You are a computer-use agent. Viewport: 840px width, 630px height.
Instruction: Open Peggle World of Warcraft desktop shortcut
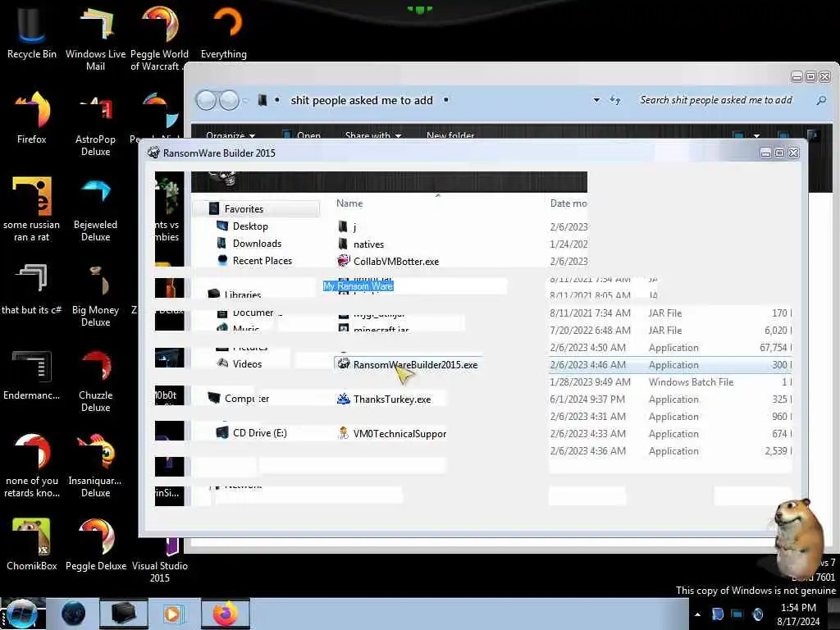[159, 38]
